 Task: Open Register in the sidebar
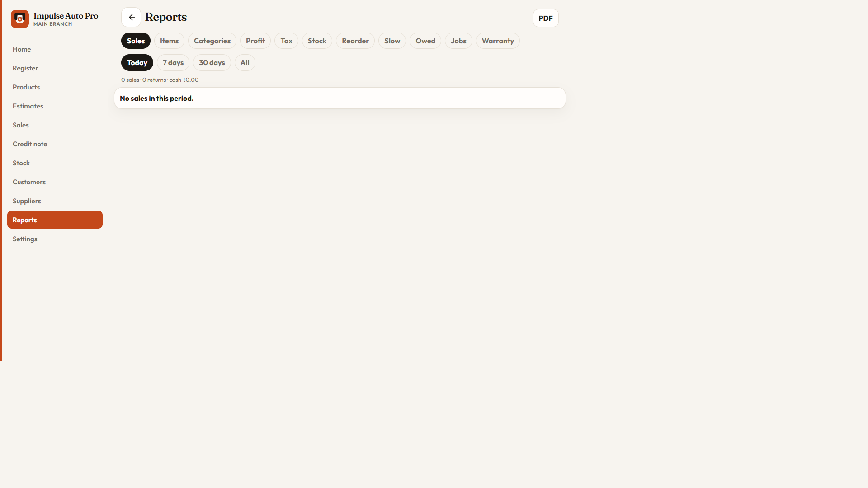pos(55,68)
